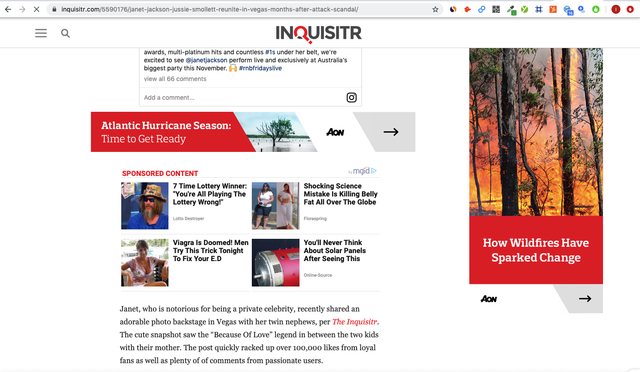Open the #1s hashtag link
Viewport: 640px width, 372px height.
270,52
